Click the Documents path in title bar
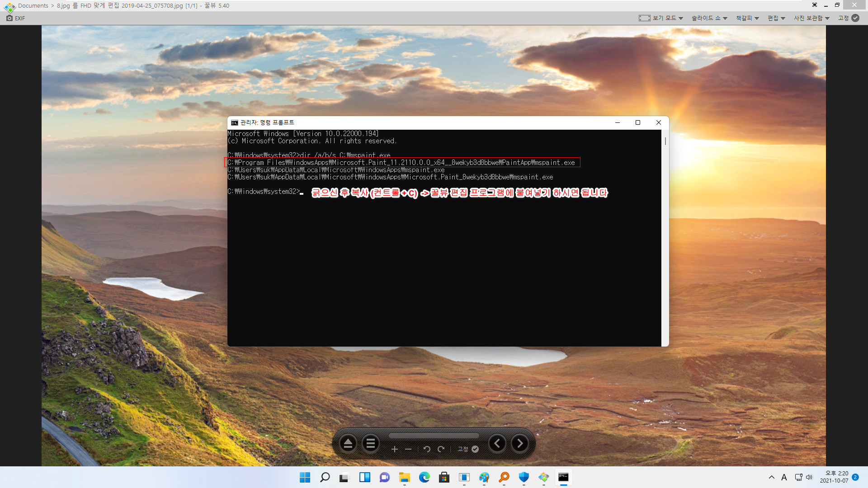Screen dimensions: 868x488 pos(33,6)
